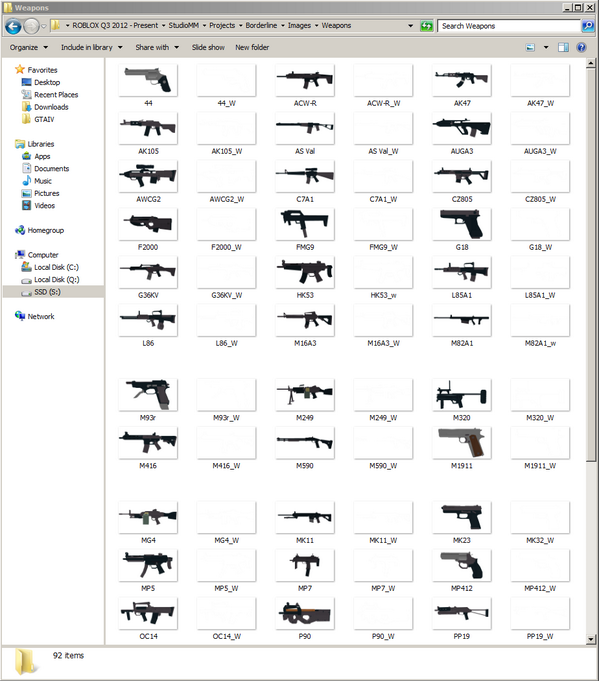Select the OC14 image thumbnail
The image size is (599, 681).
(148, 613)
